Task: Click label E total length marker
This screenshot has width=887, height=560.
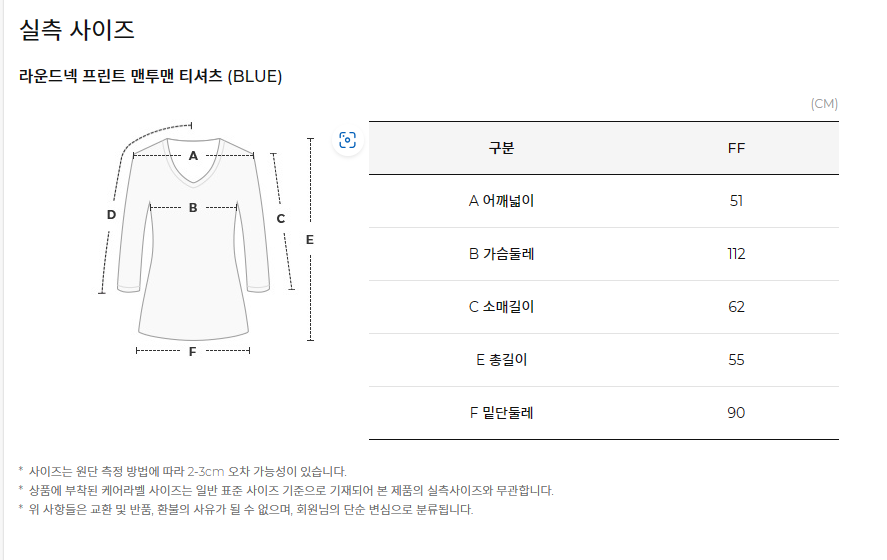Action: (309, 240)
